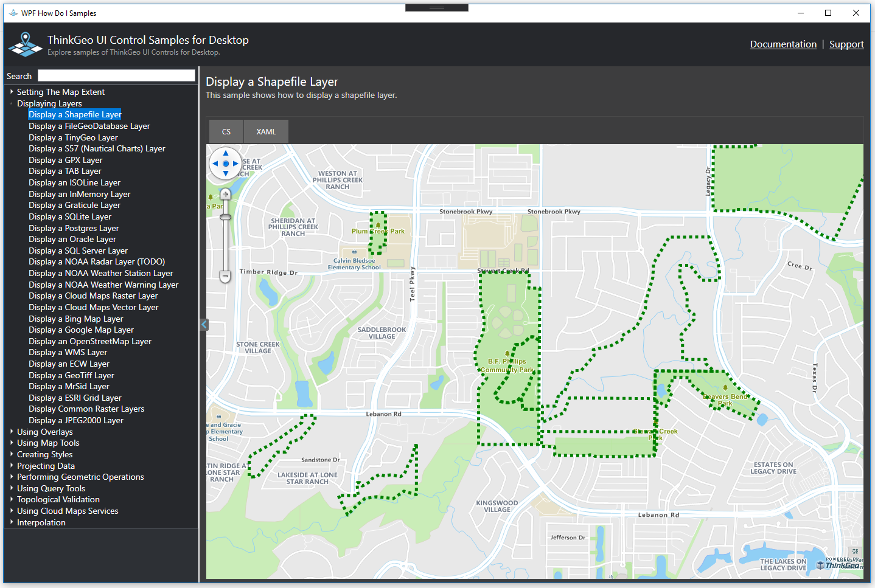Expand the Using Cloud Maps Services node
Viewport: 875px width, 588px height.
[x=12, y=511]
